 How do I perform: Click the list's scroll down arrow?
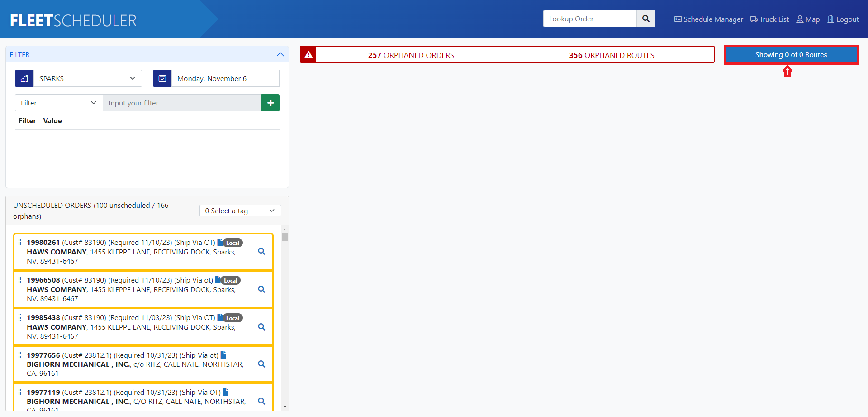click(285, 407)
